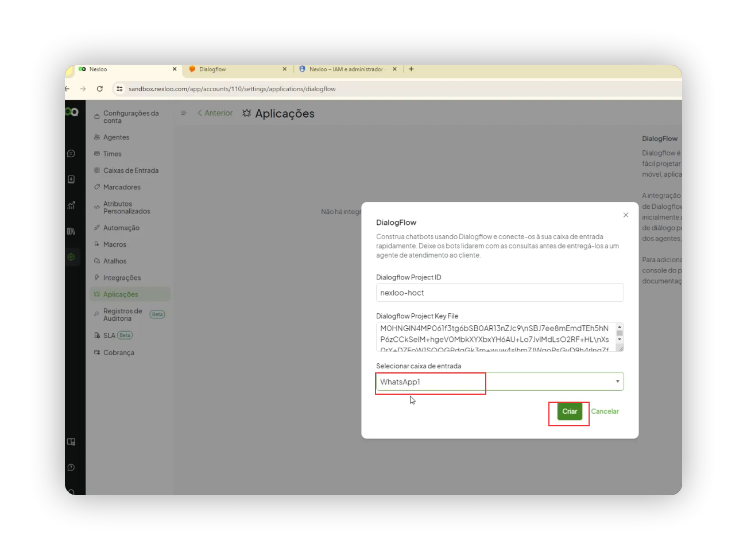Switch to the Dialogflow browser tab
This screenshot has height=560, width=747.
coord(237,69)
